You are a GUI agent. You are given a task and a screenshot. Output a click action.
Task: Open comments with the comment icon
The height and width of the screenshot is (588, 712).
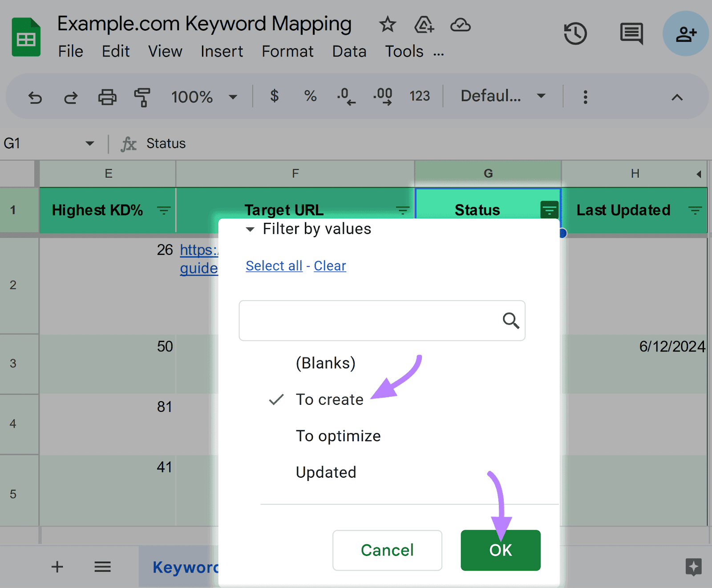tap(630, 33)
